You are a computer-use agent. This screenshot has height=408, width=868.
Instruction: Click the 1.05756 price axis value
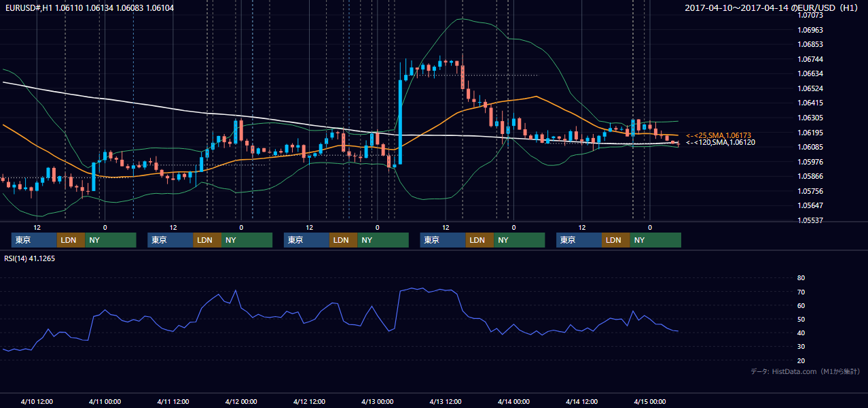810,191
